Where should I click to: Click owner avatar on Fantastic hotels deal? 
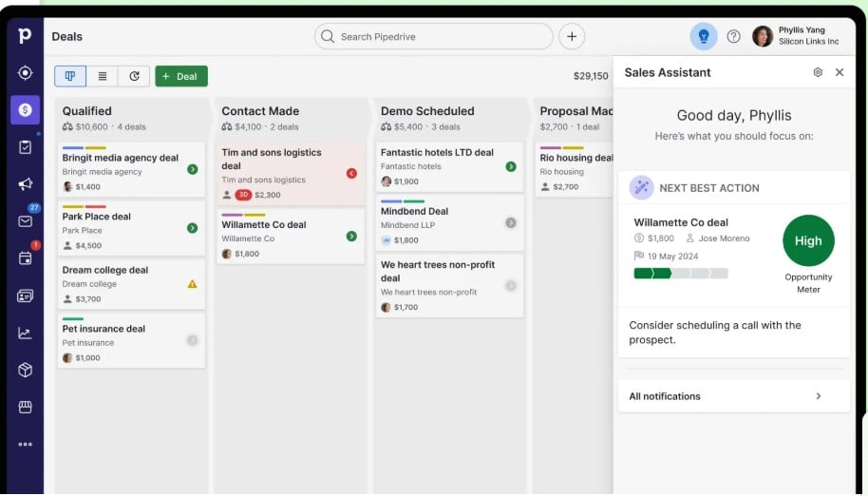pos(387,181)
